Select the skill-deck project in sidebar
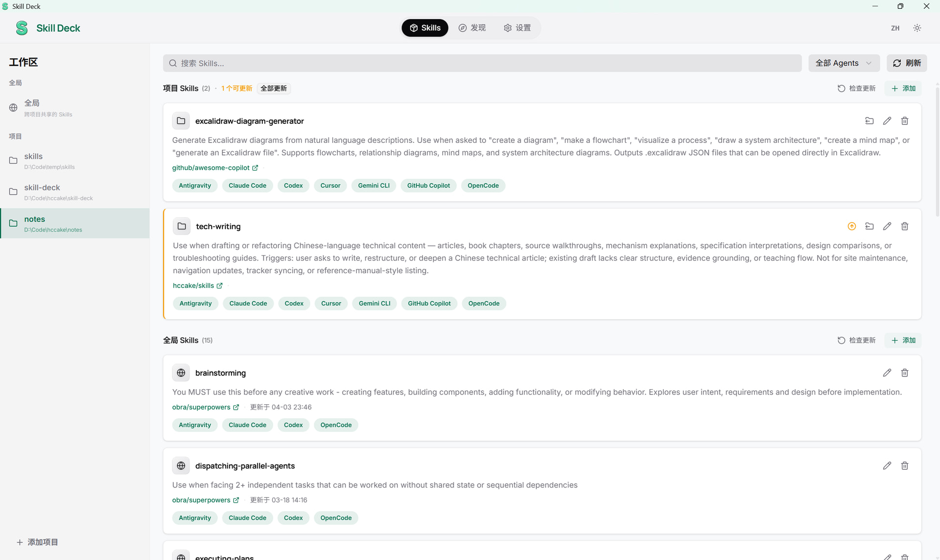This screenshot has width=940, height=560. 75,192
